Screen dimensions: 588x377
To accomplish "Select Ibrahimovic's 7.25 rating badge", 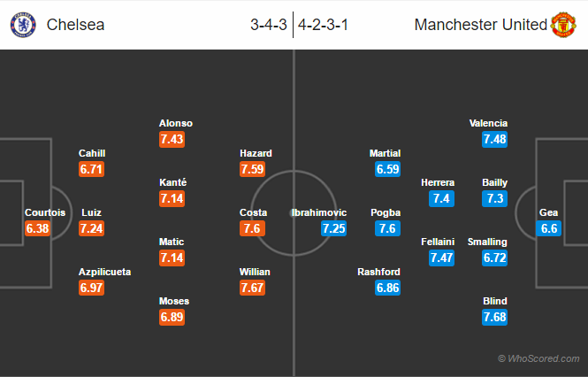I will tap(333, 228).
